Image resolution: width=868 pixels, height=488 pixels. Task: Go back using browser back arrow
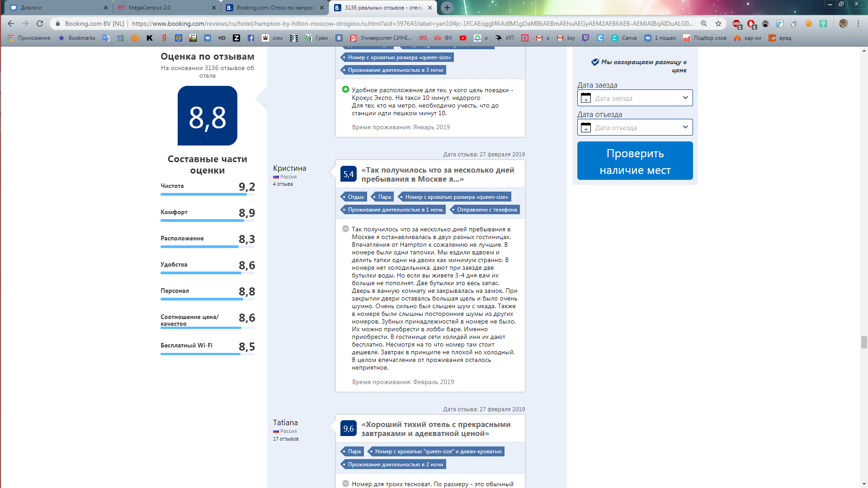[x=11, y=23]
